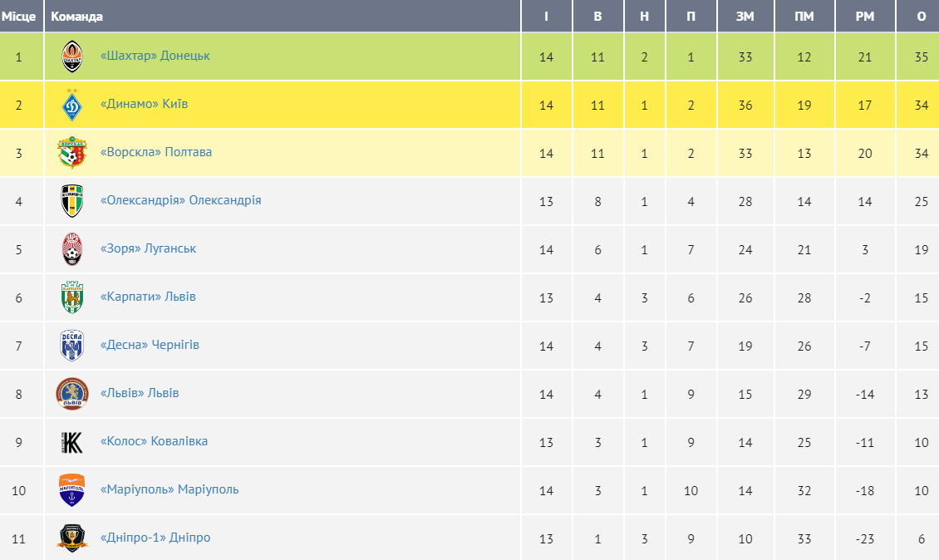
Task: Click the FC Lviv lion emblem
Action: pos(72,394)
